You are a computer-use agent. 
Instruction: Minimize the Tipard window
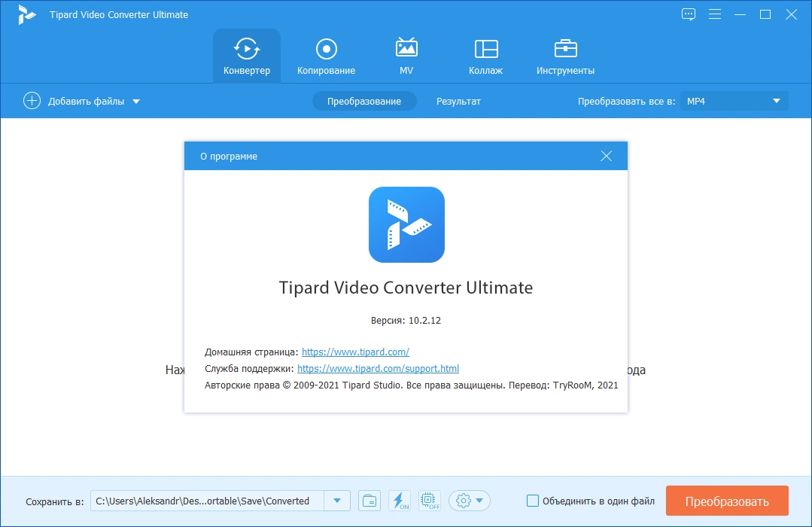coord(740,14)
